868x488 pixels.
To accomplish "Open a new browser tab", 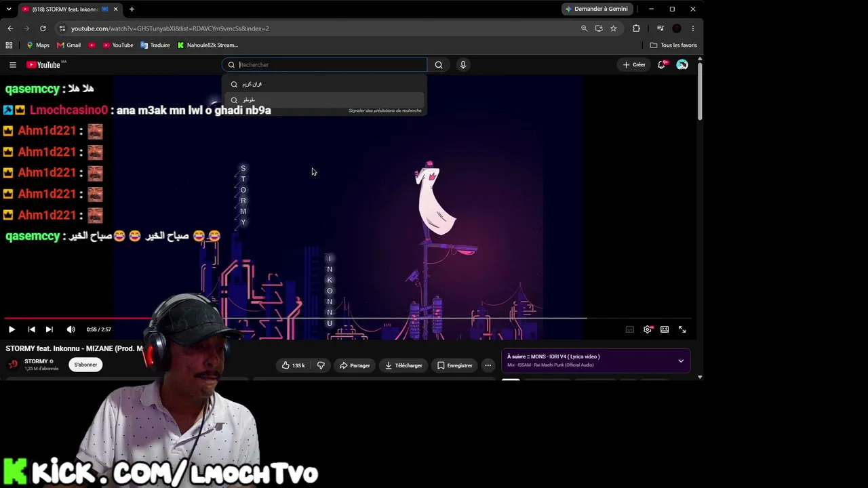I will pos(132,9).
